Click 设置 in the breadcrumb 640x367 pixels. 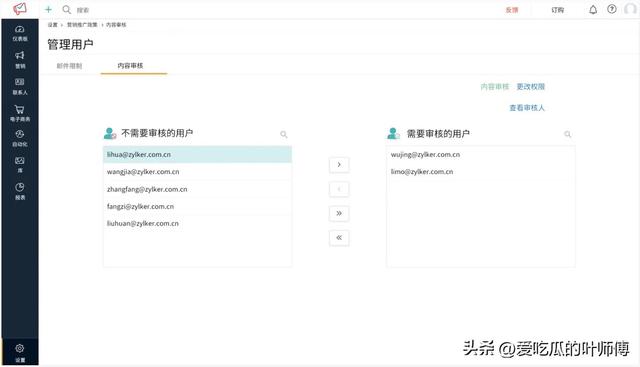[53, 25]
